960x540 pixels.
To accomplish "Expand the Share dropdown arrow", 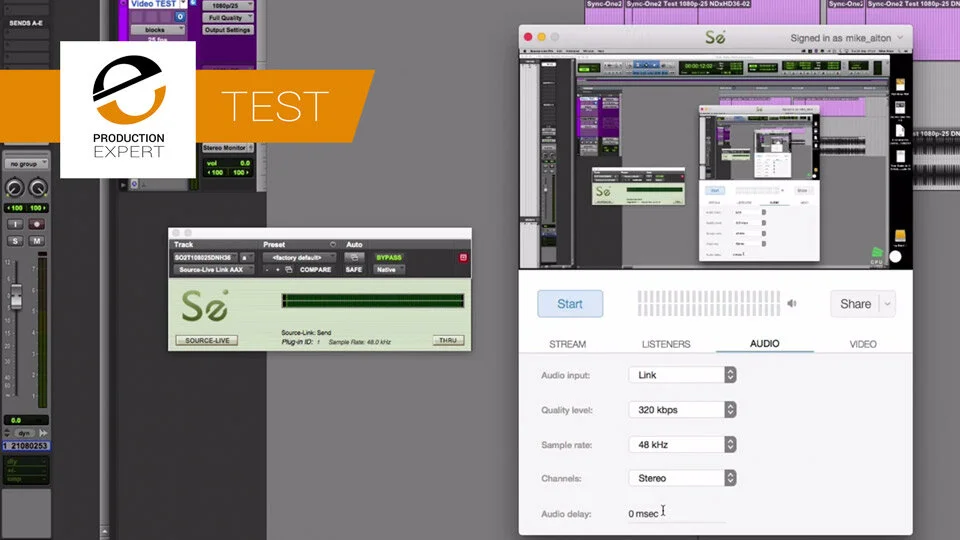I will (x=887, y=304).
